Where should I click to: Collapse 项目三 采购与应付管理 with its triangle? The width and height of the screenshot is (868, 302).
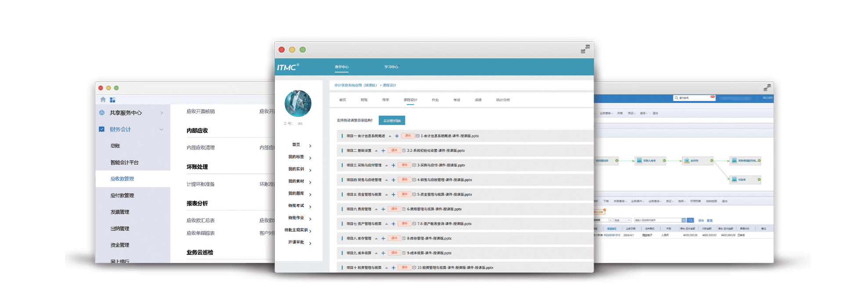point(386,165)
